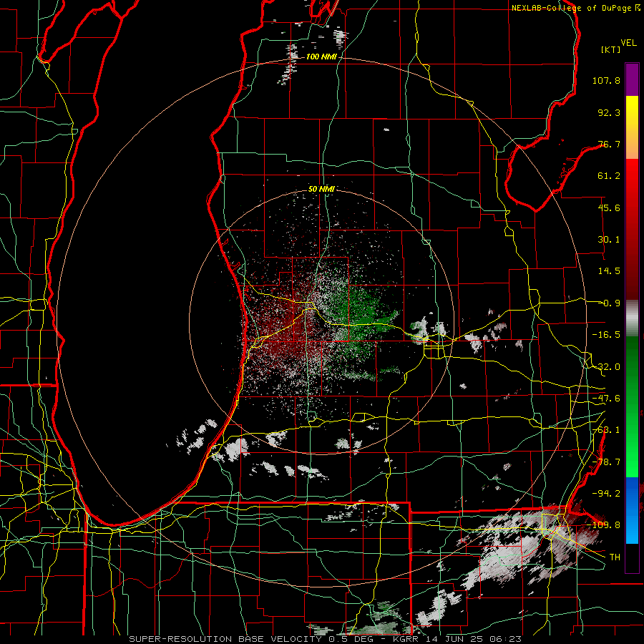This screenshot has height=644, width=644.
Task: Select the -47.6 scale value
Action: 606,399
